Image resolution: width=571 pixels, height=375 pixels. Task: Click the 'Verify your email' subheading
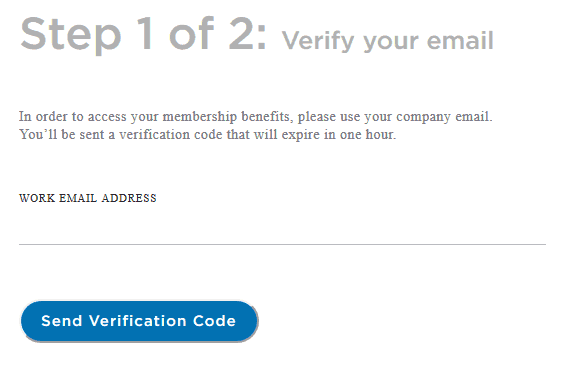coord(387,41)
